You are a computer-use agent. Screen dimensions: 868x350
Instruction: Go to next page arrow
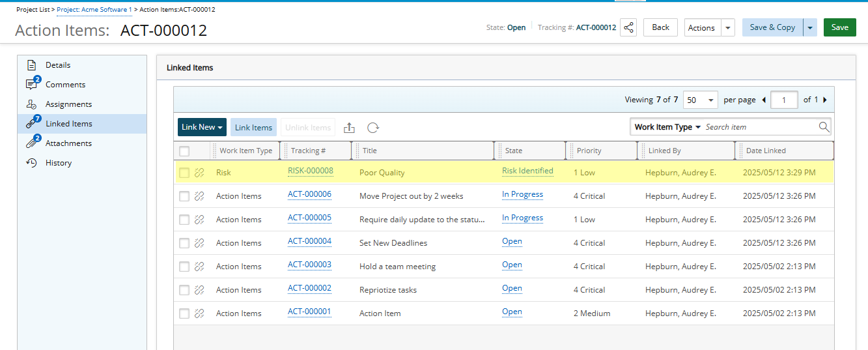pyautogui.click(x=825, y=100)
